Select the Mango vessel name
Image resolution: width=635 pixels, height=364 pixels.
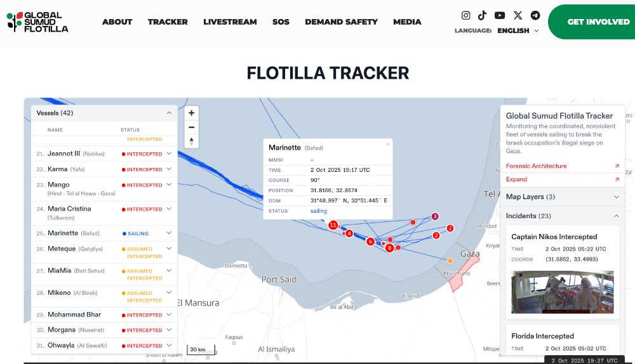(58, 185)
